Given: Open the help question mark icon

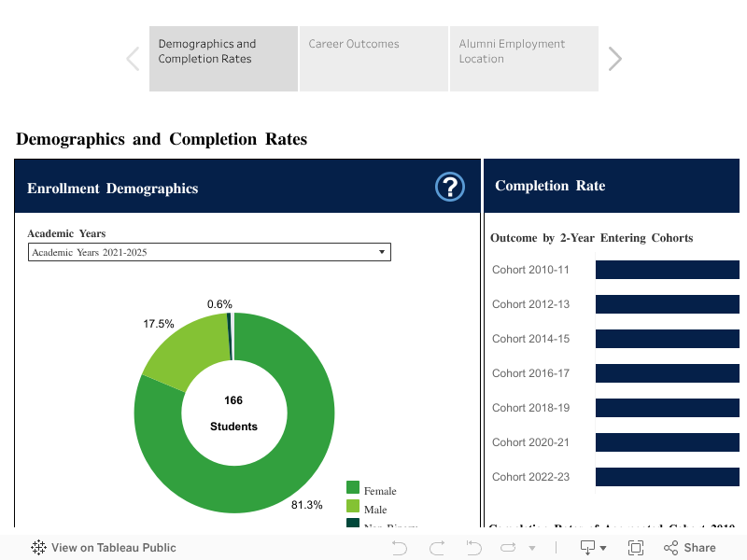Looking at the screenshot, I should coord(450,187).
